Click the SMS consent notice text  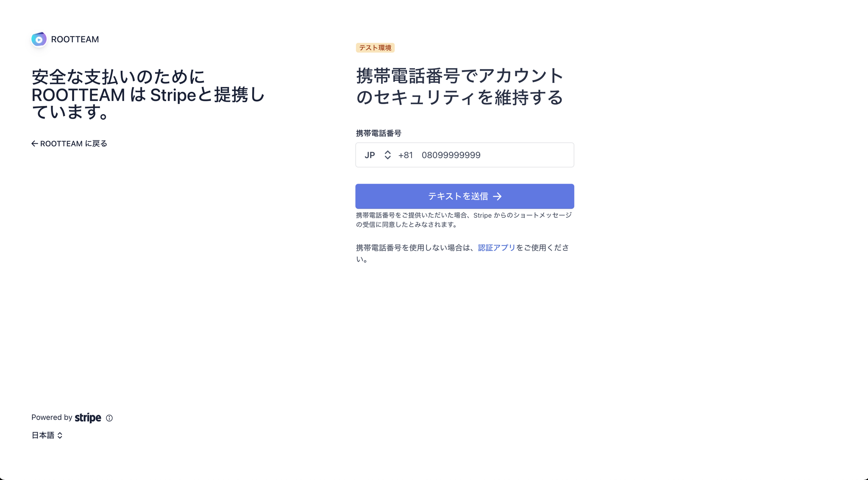click(x=464, y=220)
